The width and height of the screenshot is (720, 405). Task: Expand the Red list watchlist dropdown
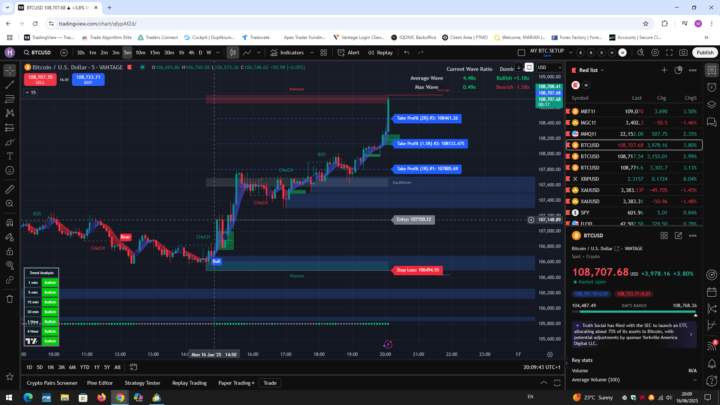click(x=602, y=70)
